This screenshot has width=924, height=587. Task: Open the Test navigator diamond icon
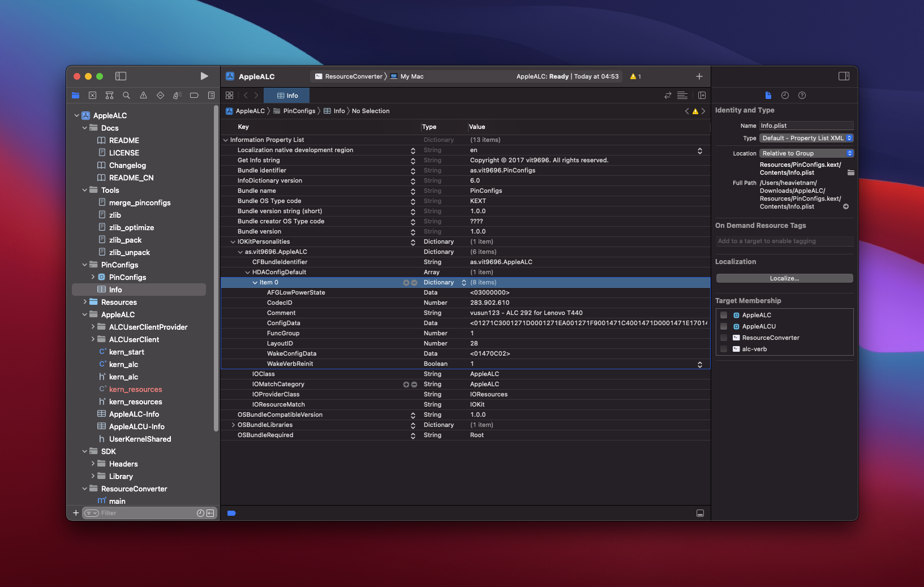point(160,96)
